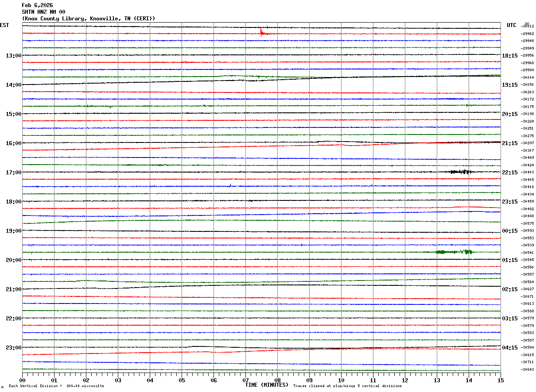Screen dimensions: 536x392
Task: Click the 00:15 UTC row label
Action: coord(510,231)
